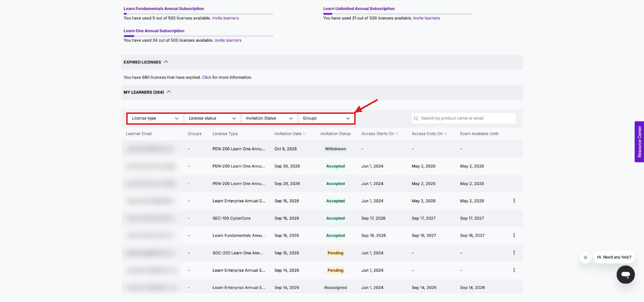Click Learn One license usage progress bar

198,36
